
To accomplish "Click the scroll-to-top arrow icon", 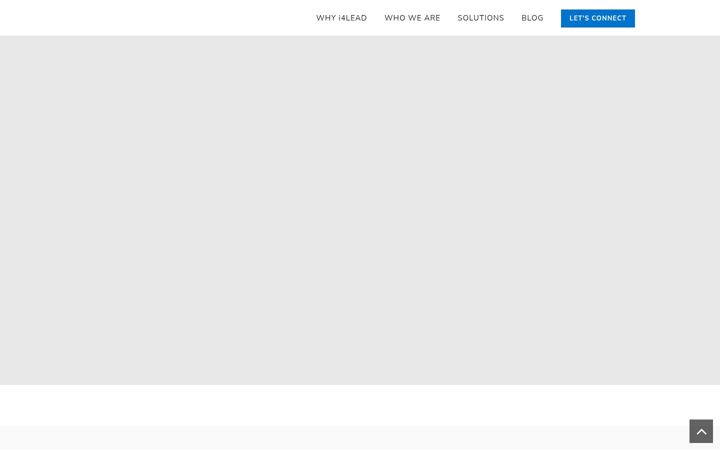I will point(701,431).
